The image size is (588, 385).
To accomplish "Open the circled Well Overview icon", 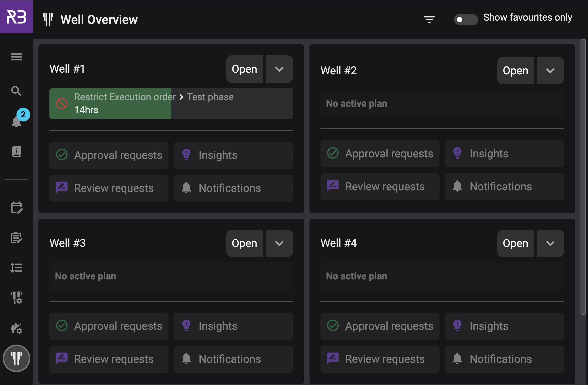I will pos(16,358).
